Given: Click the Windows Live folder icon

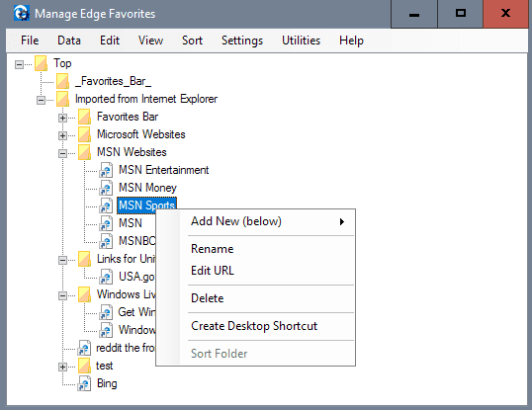Looking at the screenshot, I should coord(84,294).
